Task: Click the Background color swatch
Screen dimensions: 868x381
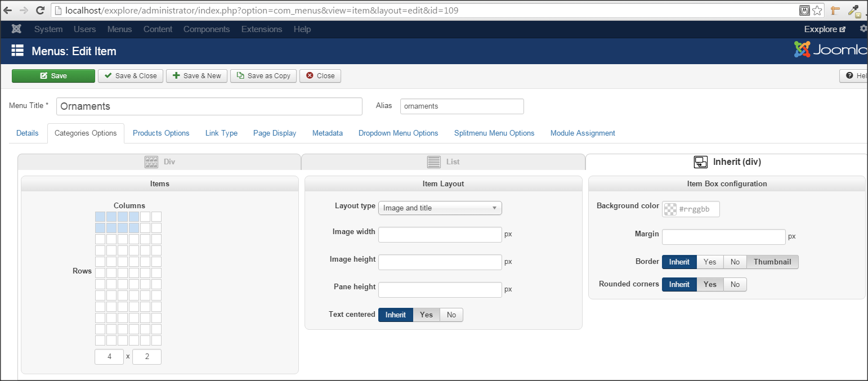Action: [x=670, y=209]
